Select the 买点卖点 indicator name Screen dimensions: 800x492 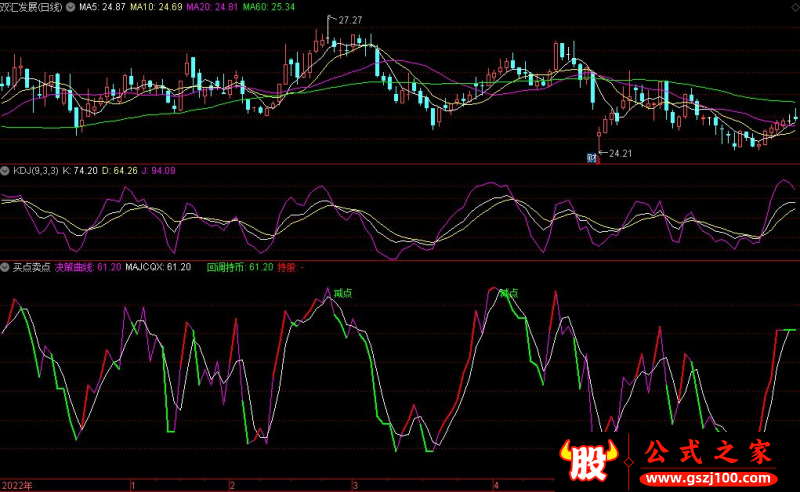(x=32, y=267)
